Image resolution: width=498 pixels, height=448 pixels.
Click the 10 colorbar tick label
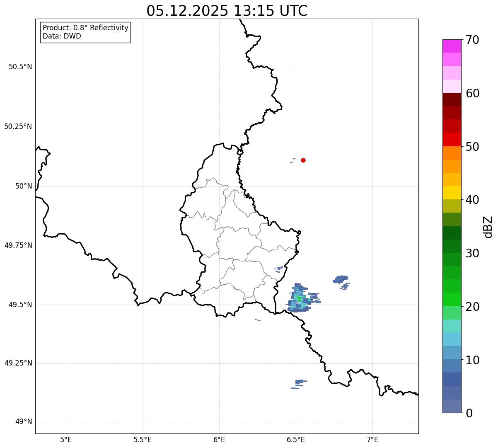coord(473,360)
